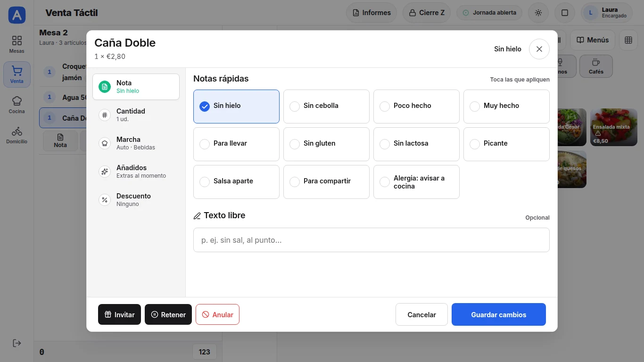644x362 pixels.
Task: Check Para compartir option
Action: [326, 182]
